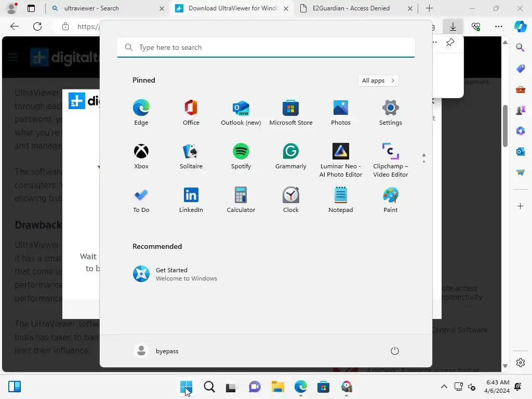Open the Power options button

tap(395, 351)
